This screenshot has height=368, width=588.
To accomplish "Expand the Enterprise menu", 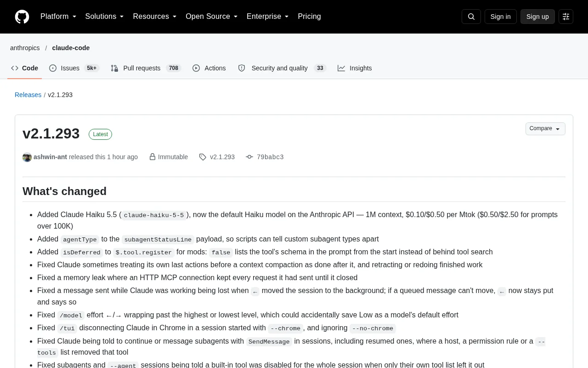I will coord(268,17).
